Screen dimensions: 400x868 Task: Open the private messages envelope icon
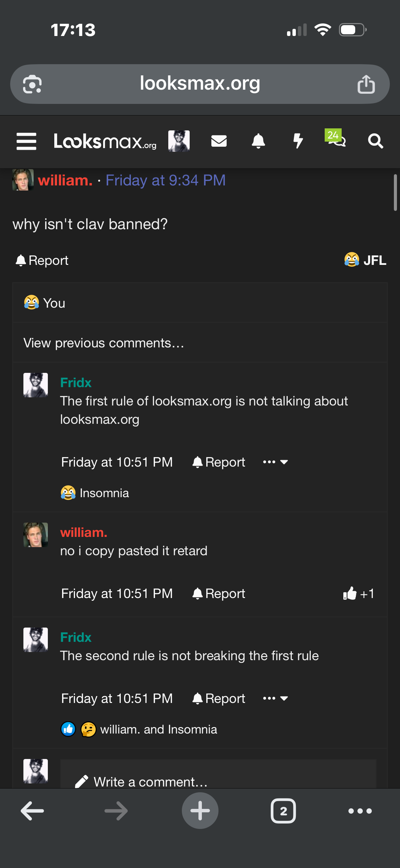coord(219,141)
